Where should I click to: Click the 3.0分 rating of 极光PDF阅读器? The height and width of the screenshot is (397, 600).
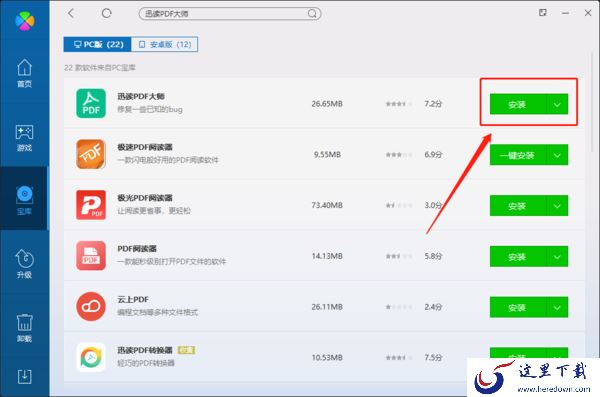[433, 205]
